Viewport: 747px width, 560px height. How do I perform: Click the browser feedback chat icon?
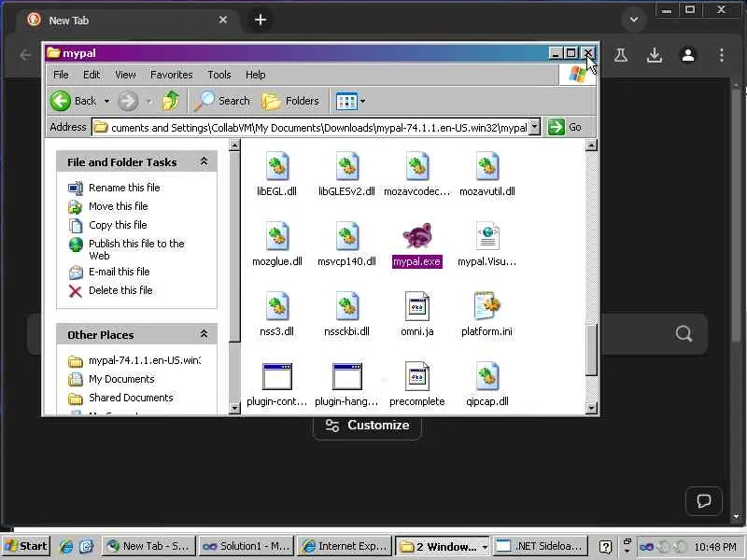pyautogui.click(x=704, y=500)
